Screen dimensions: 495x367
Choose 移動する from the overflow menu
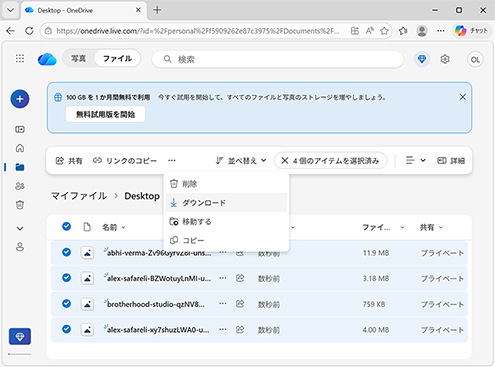(x=226, y=221)
